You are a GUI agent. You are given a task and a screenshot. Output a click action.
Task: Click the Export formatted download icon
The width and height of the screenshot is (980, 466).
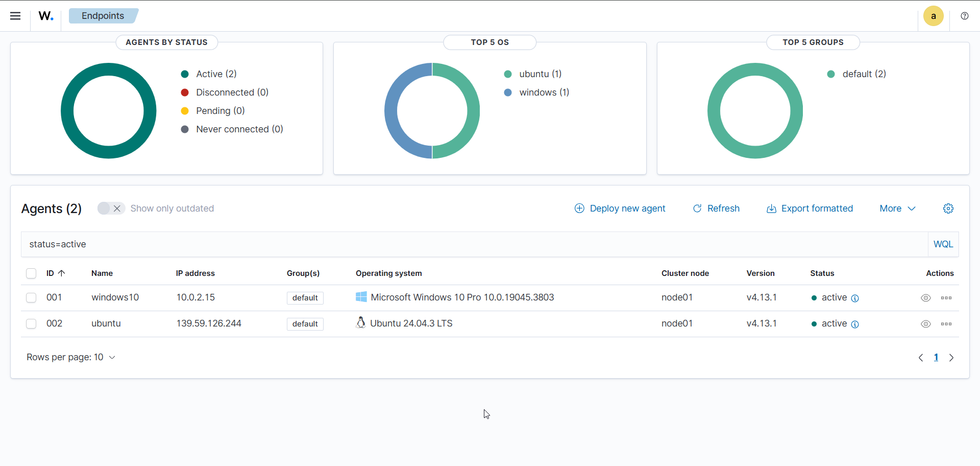pyautogui.click(x=771, y=209)
